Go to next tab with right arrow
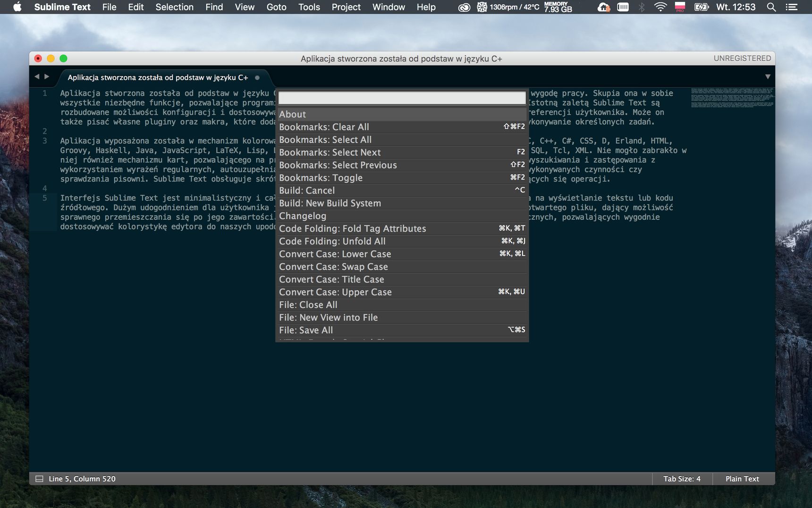Viewport: 812px width, 508px height. (47, 77)
